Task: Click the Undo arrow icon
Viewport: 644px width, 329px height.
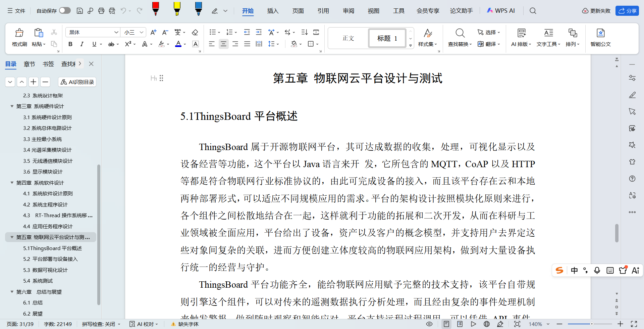Action: (123, 11)
